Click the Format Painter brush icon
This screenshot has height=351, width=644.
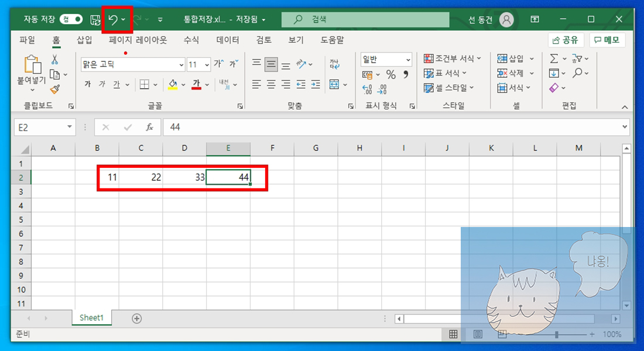pos(54,89)
